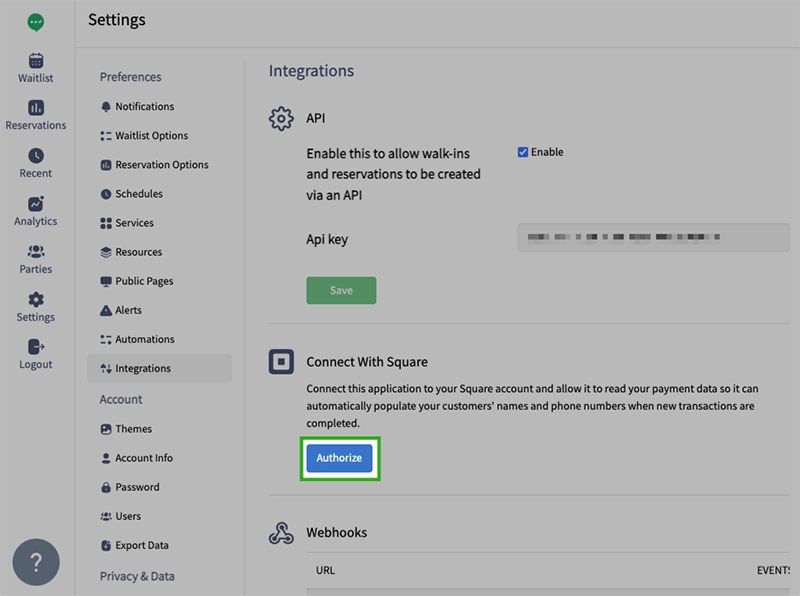This screenshot has width=800, height=596.
Task: Select Automations from the Preferences list
Action: (146, 339)
